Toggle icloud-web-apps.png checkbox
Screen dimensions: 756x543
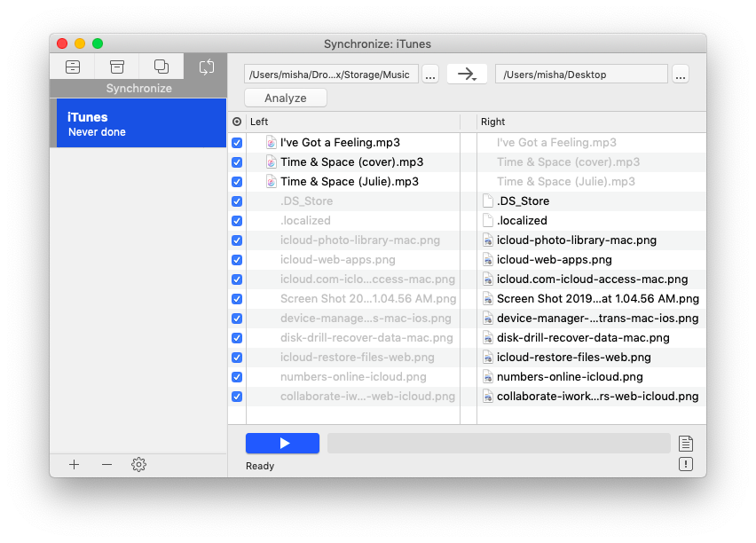coord(237,260)
